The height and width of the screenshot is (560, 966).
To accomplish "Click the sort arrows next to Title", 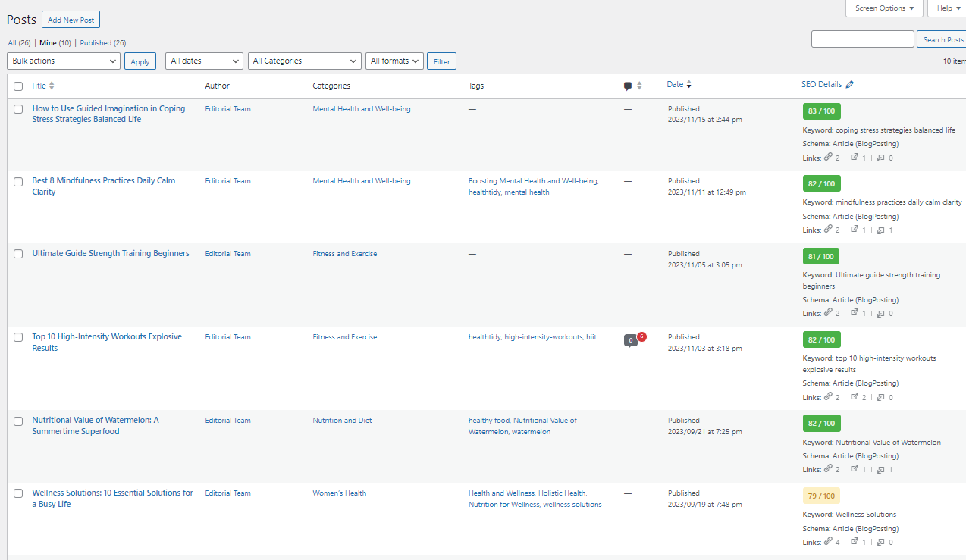I will (x=52, y=86).
